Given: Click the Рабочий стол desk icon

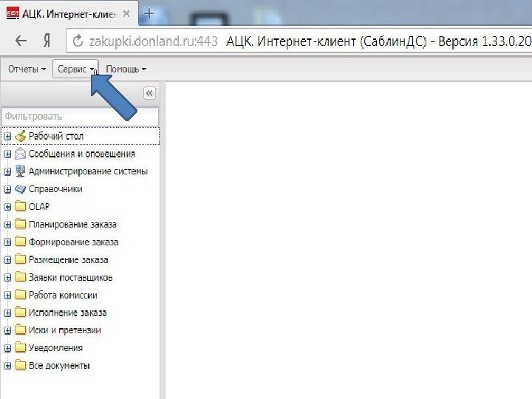Looking at the screenshot, I should [x=21, y=136].
